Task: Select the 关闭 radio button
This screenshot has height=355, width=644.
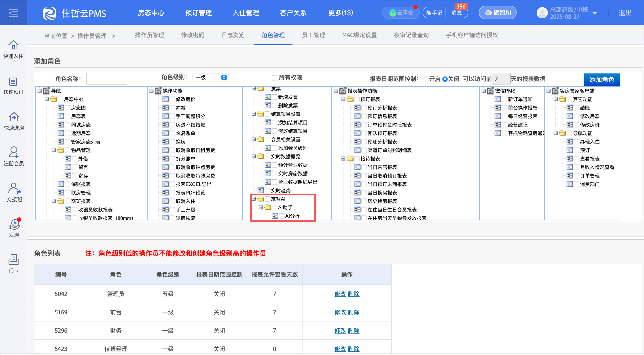Action: [445, 79]
